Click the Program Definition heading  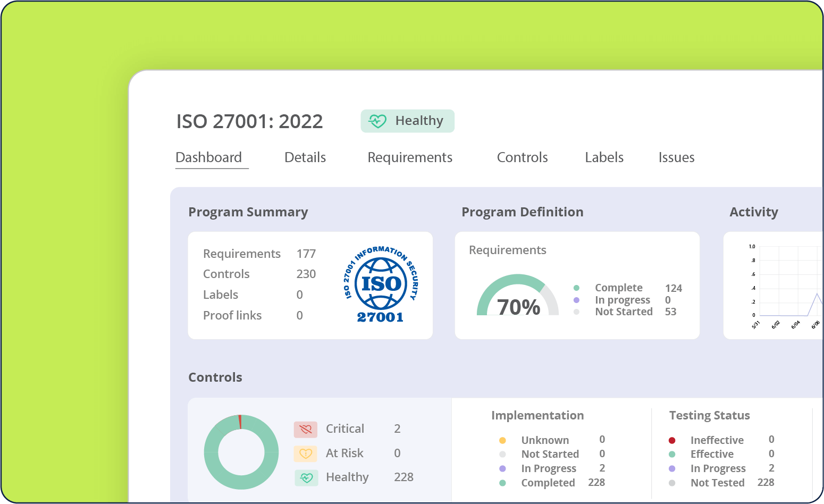click(x=523, y=212)
